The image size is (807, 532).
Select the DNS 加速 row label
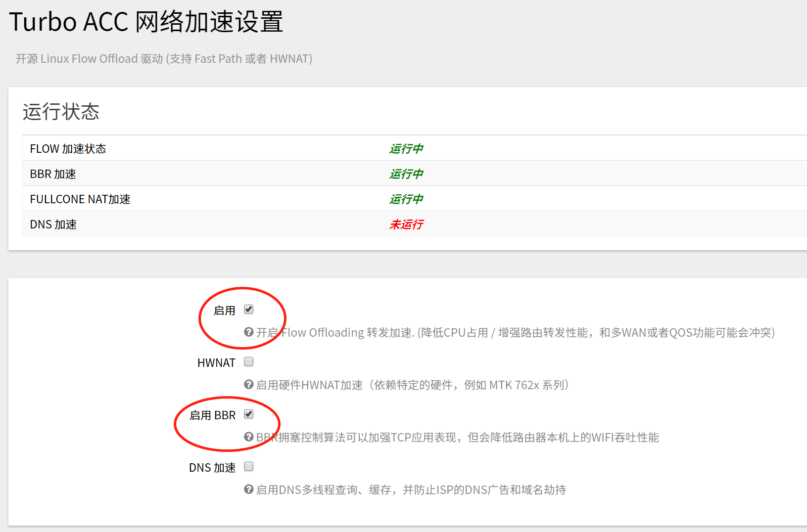53,224
